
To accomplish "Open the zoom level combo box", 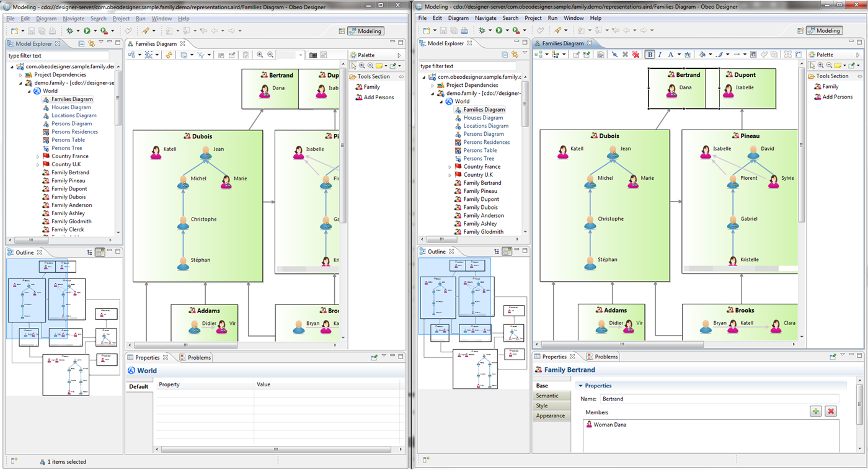I will [x=290, y=54].
